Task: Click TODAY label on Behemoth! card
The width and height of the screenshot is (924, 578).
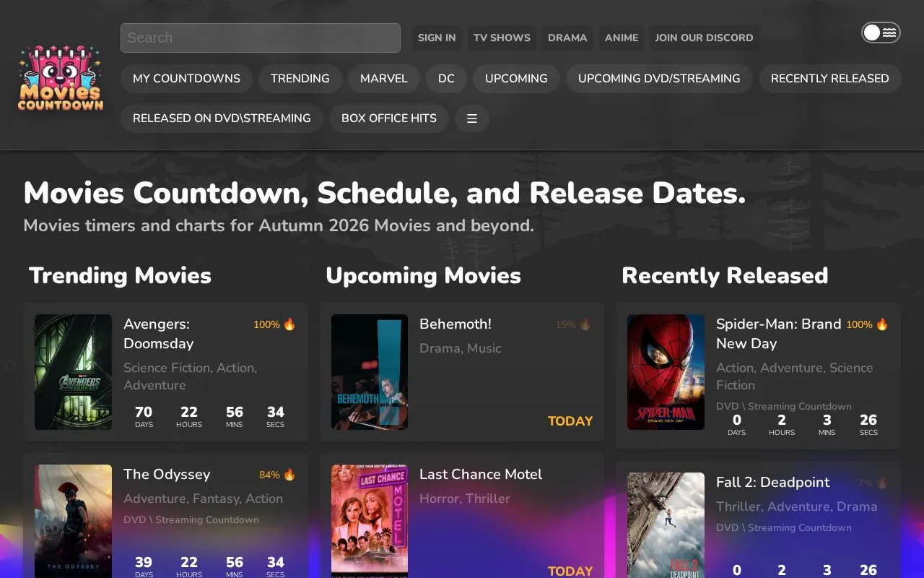Action: click(570, 421)
